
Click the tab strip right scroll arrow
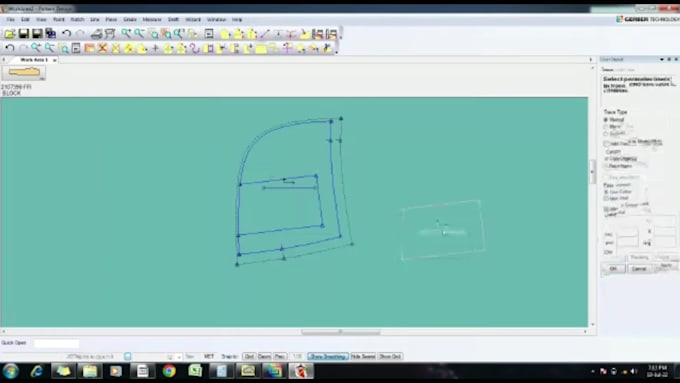click(590, 60)
